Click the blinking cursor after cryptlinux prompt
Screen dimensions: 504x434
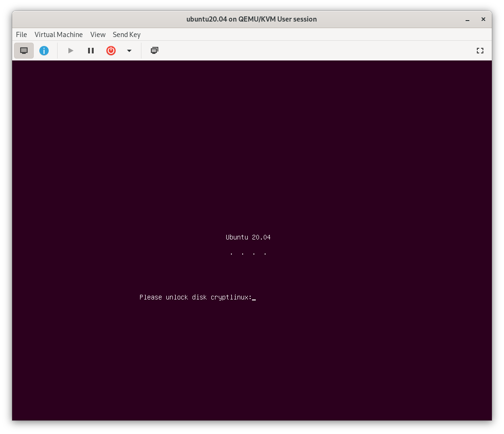pyautogui.click(x=254, y=298)
